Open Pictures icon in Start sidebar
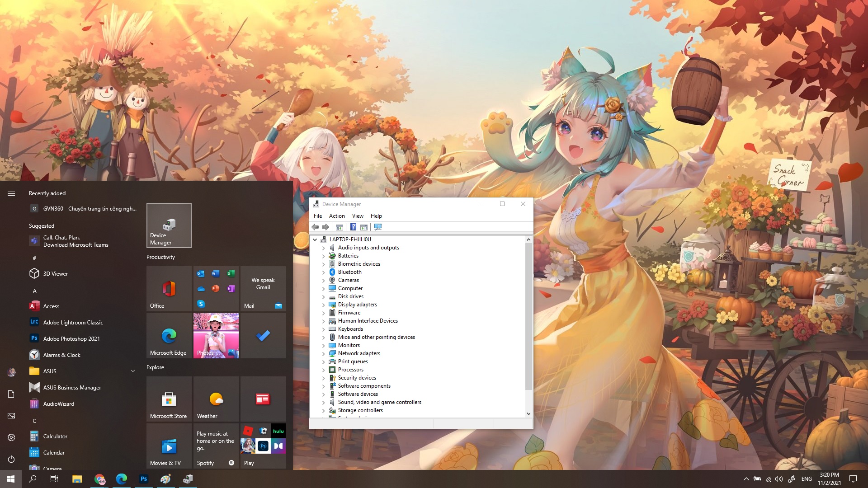Screen dimensions: 868x488 coord(11,416)
